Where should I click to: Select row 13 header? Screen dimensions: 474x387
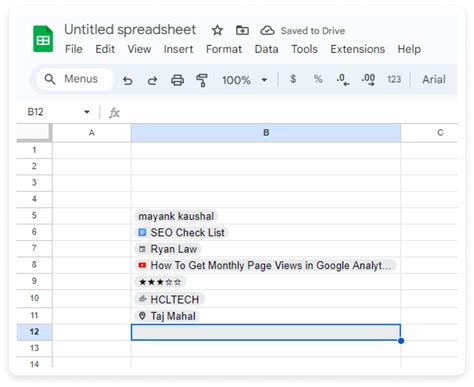tap(34, 348)
